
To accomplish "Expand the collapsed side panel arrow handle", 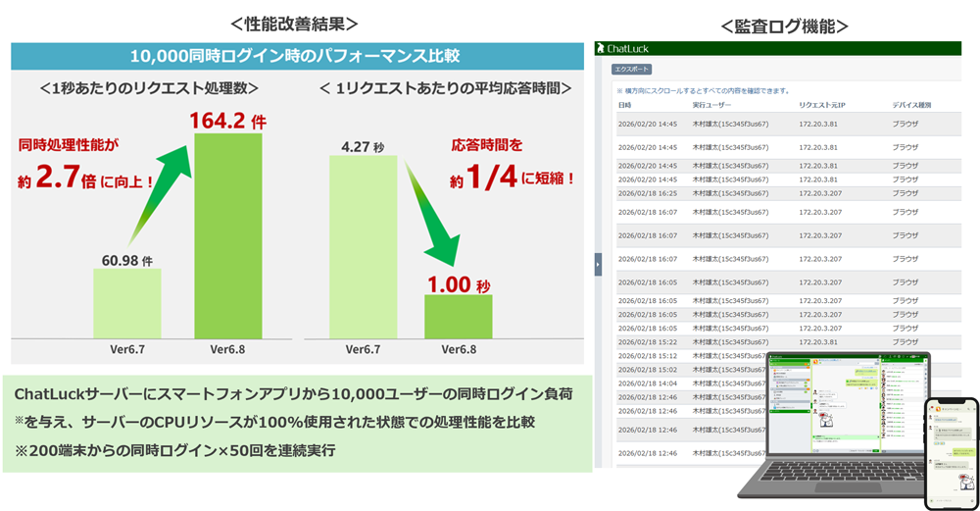I will pyautogui.click(x=598, y=265).
